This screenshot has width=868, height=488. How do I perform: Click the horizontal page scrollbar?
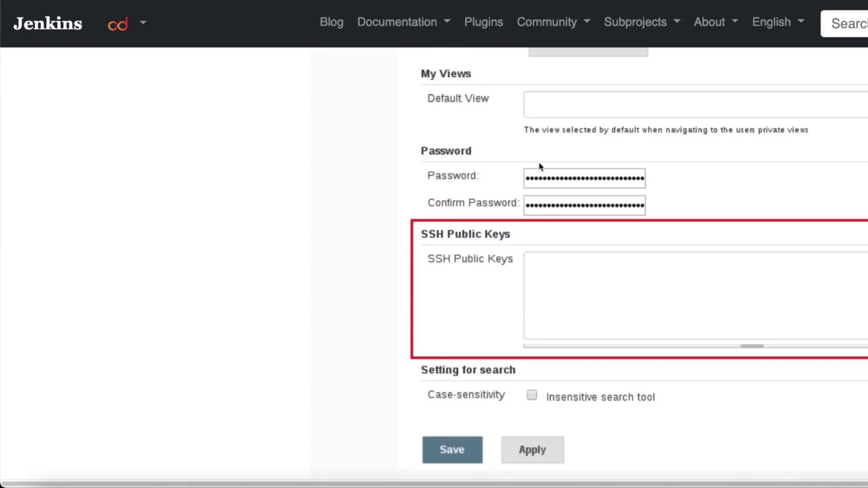pos(434,484)
